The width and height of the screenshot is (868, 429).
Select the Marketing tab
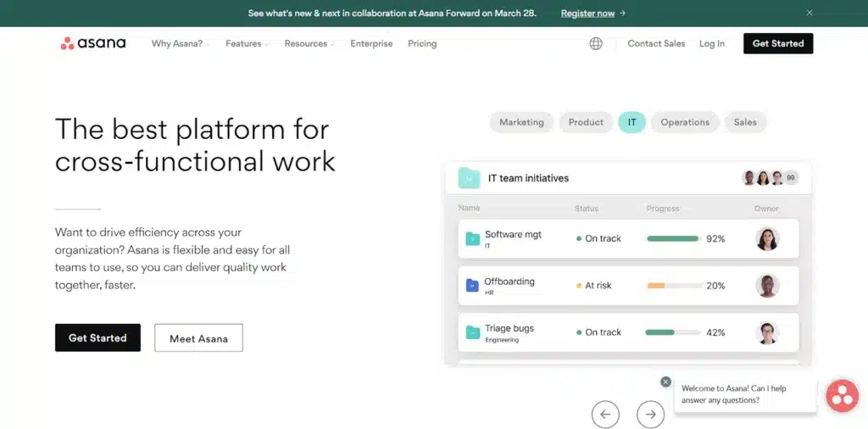521,122
